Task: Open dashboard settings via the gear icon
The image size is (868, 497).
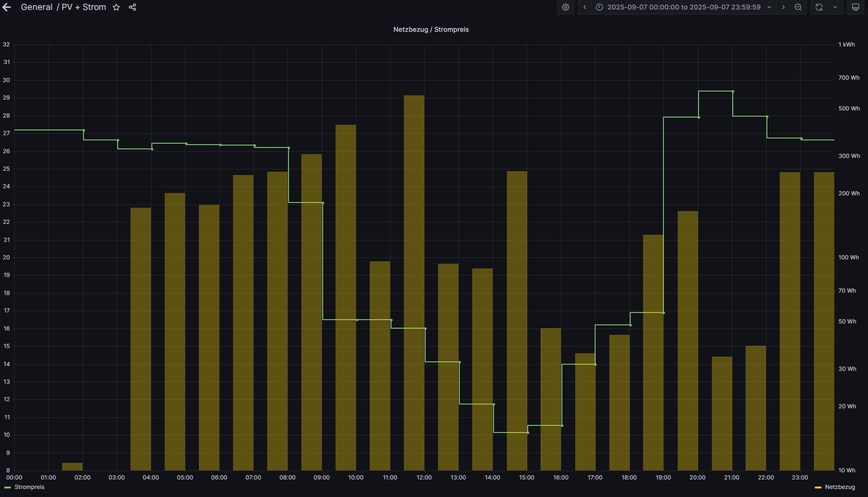Action: point(565,7)
